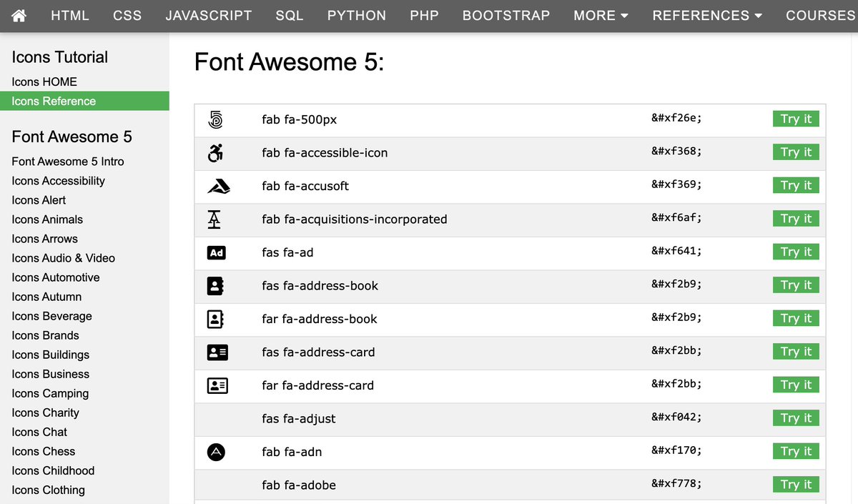Open the BOOTSTRAP tutorial tab
The image size is (858, 504).
506,15
